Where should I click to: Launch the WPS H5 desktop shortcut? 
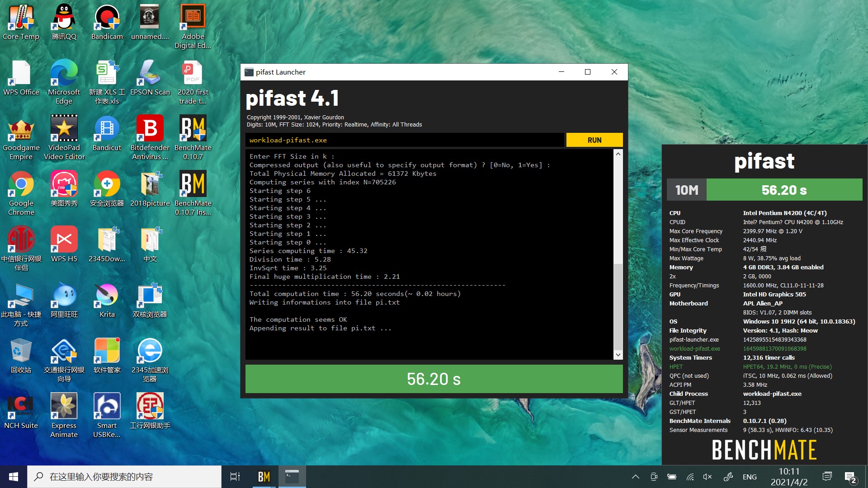pos(64,244)
